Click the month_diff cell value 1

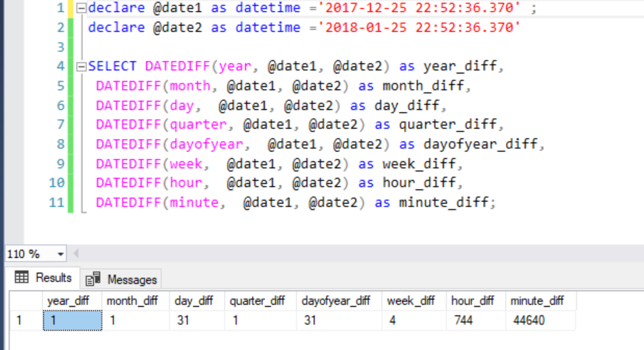coord(135,320)
